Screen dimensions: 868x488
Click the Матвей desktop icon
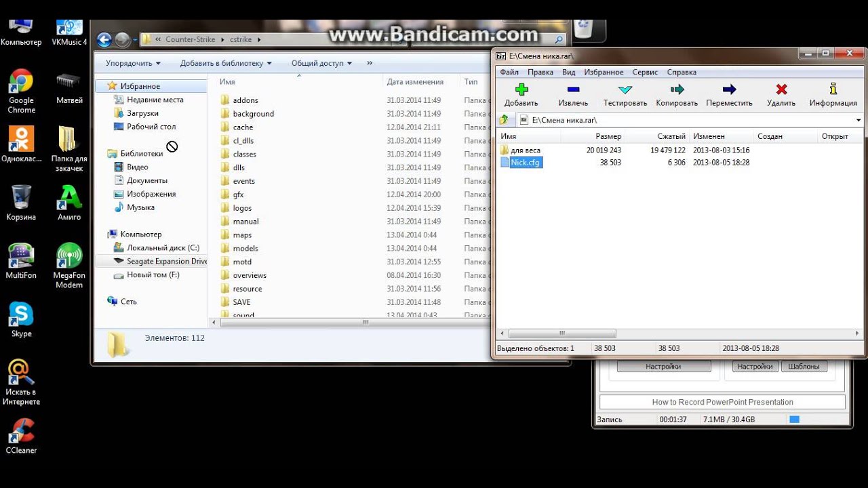(69, 81)
